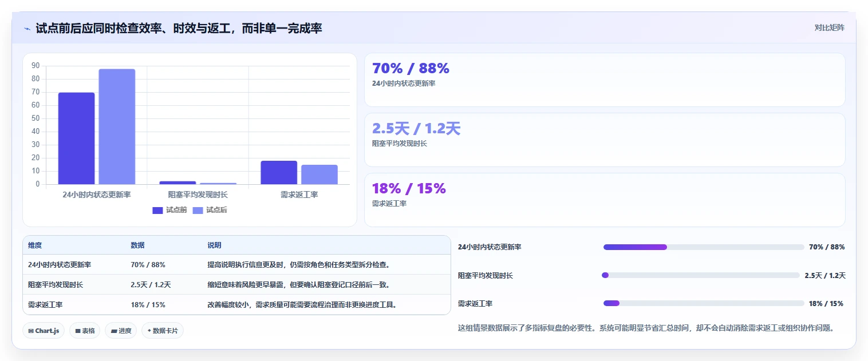868x361 pixels.
Task: Select the 试点后 bar for 需求返工率
Action: point(319,174)
